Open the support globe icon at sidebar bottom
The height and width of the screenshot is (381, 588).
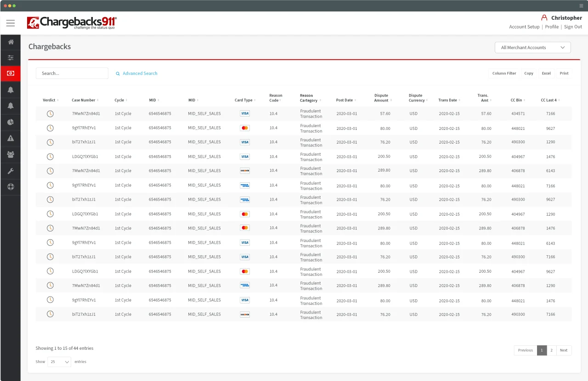click(x=10, y=187)
